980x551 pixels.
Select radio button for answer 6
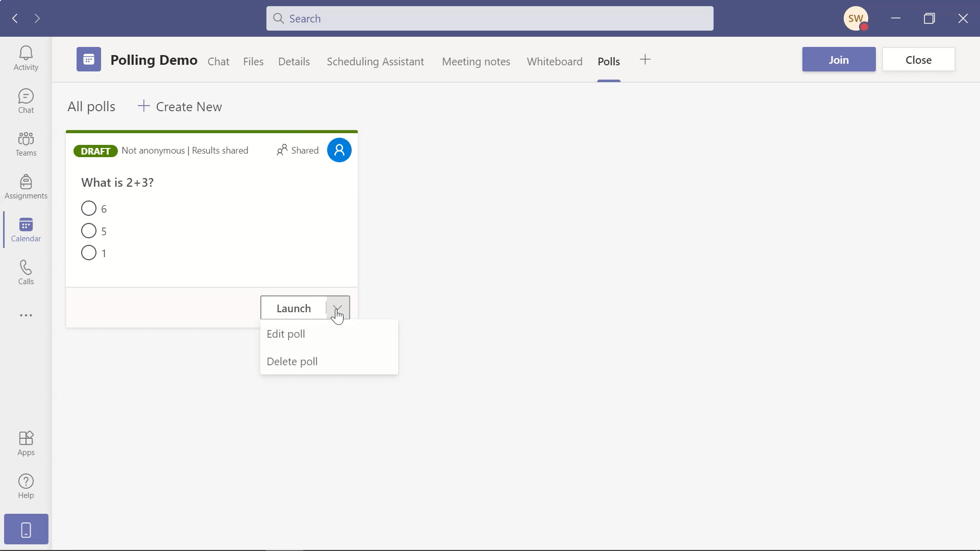pos(88,208)
